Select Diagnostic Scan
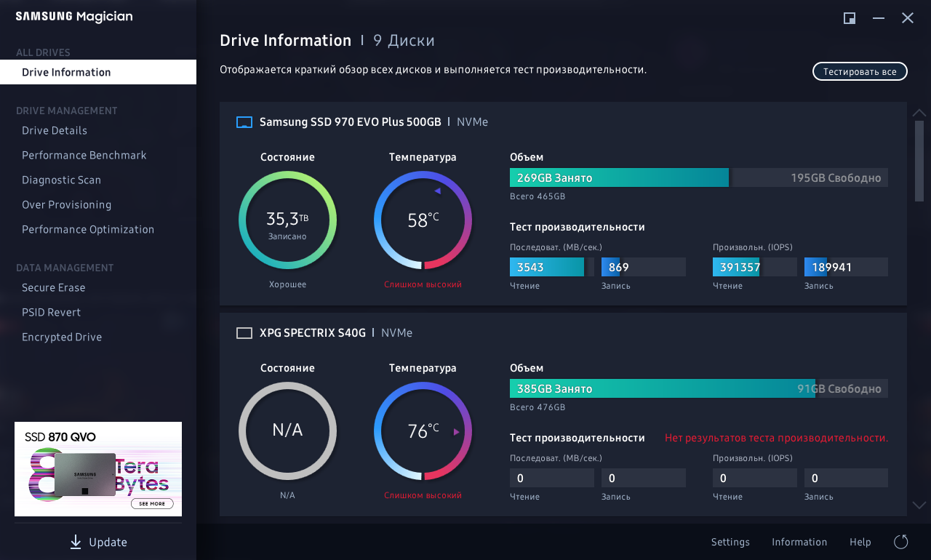Screen dimensions: 931x560 pyautogui.click(x=61, y=180)
